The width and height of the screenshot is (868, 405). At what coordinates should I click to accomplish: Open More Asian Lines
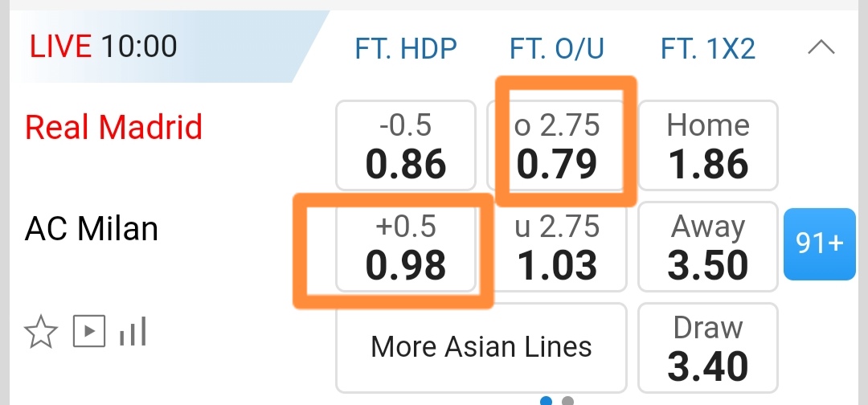click(x=481, y=346)
